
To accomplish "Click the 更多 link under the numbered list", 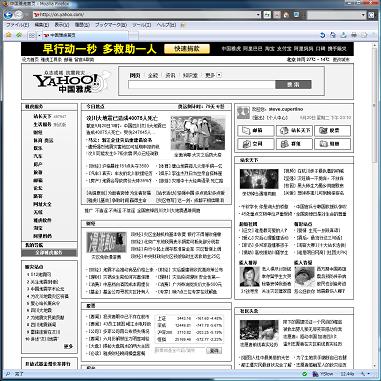I will coord(68,346).
